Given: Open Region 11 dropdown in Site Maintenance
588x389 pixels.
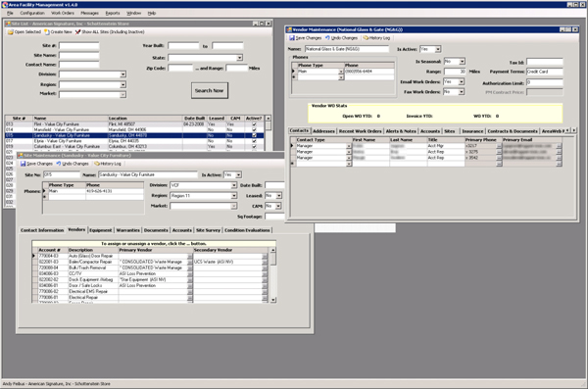Looking at the screenshot, I should coord(233,196).
